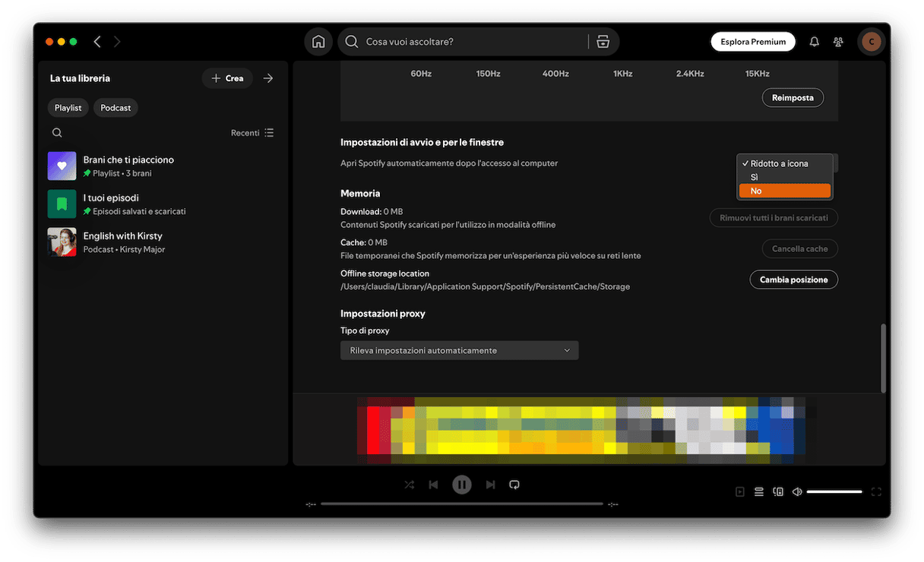This screenshot has height=562, width=924.
Task: Search within La tua libreria
Action: tap(57, 133)
